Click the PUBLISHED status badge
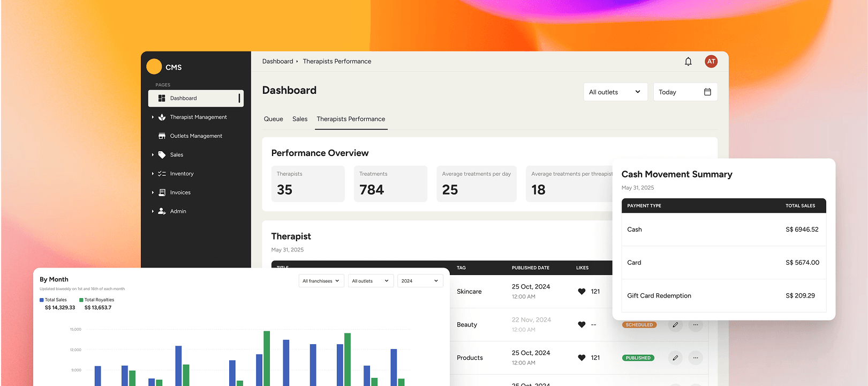Image resolution: width=868 pixels, height=386 pixels. pyautogui.click(x=638, y=358)
